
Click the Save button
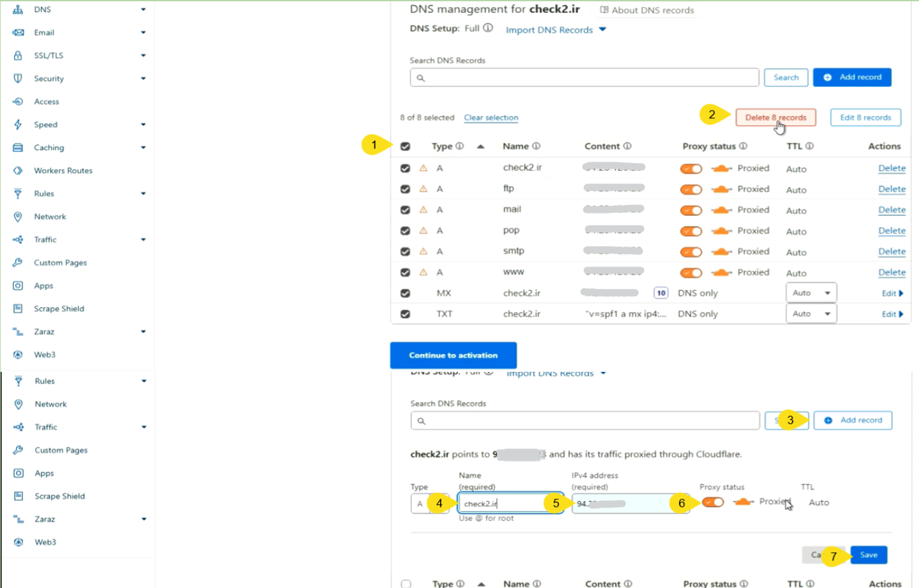tap(868, 555)
